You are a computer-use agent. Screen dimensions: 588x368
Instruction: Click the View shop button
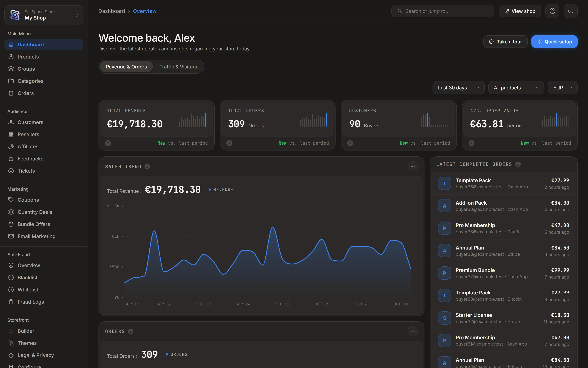tap(519, 11)
